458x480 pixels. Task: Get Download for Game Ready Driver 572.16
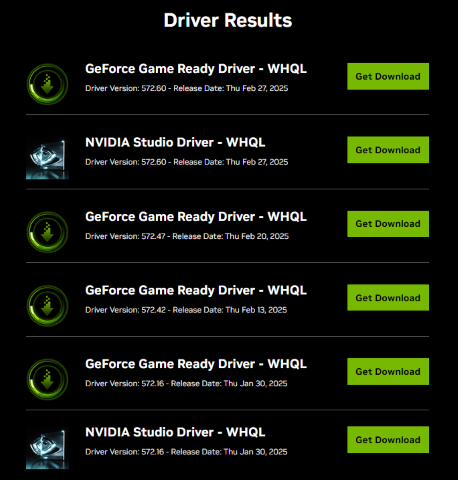click(388, 371)
